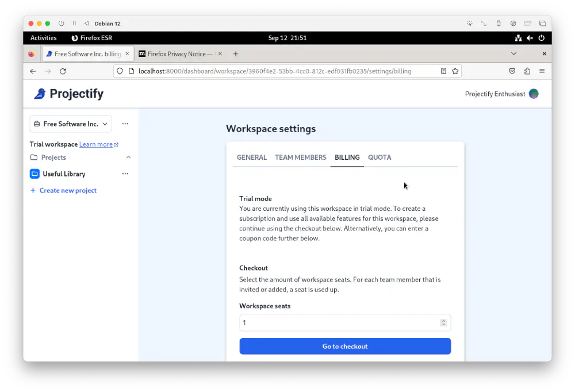Pause the Debian 12 virtual machine

click(74, 24)
